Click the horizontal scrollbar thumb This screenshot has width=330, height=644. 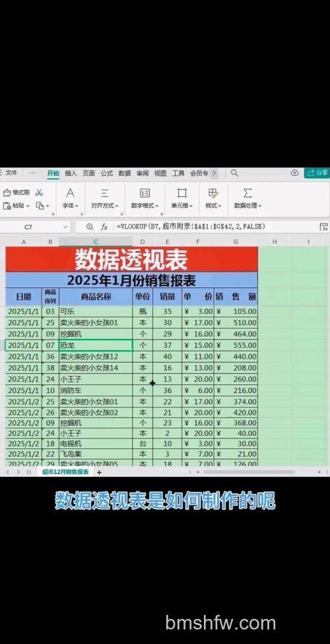point(249,472)
